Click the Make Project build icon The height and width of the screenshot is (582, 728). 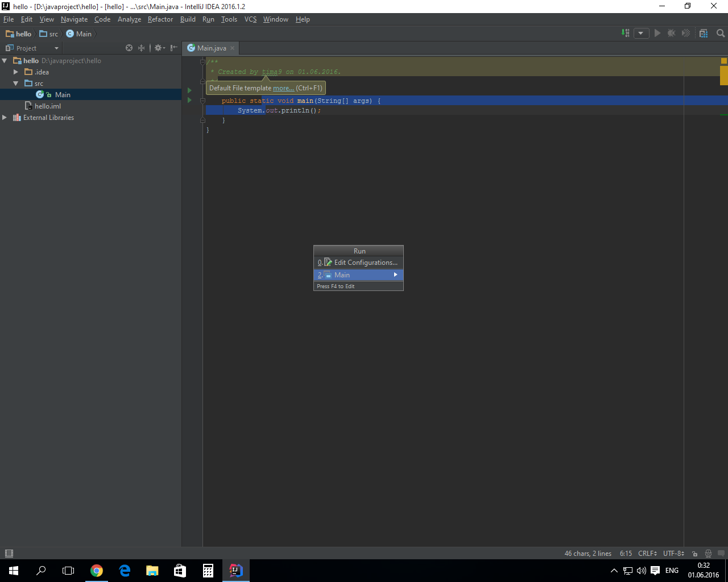pos(626,34)
